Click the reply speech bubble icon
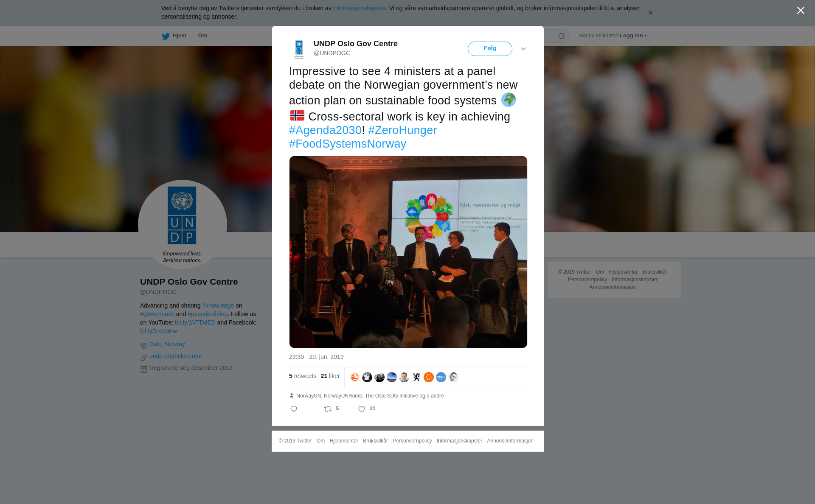 [294, 409]
